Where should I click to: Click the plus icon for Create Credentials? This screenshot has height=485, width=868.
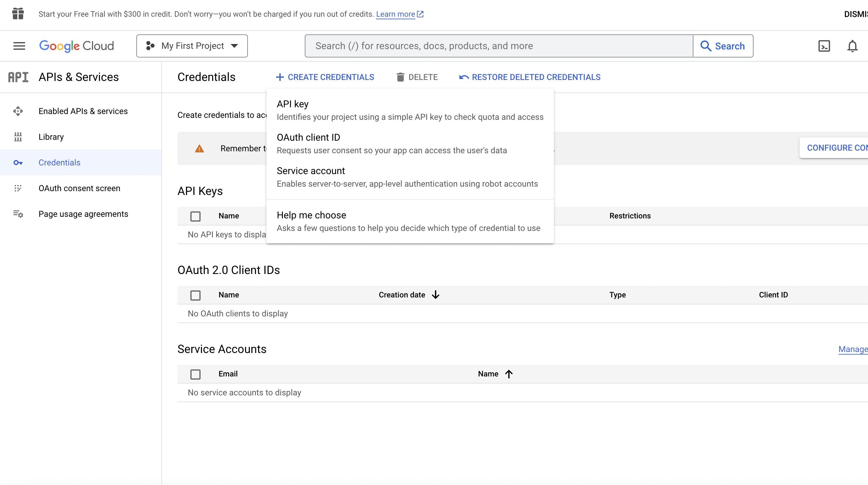[x=280, y=77]
